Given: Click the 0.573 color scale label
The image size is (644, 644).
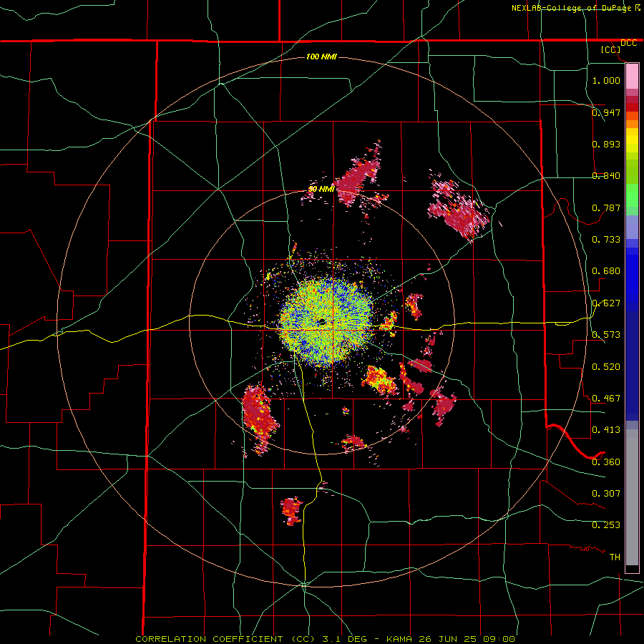Looking at the screenshot, I should coord(606,335).
